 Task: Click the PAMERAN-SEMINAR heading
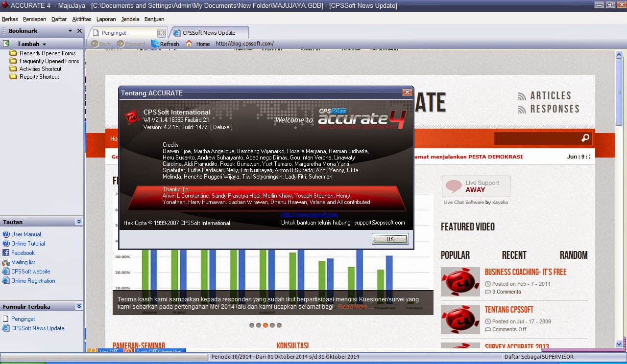[x=139, y=345]
